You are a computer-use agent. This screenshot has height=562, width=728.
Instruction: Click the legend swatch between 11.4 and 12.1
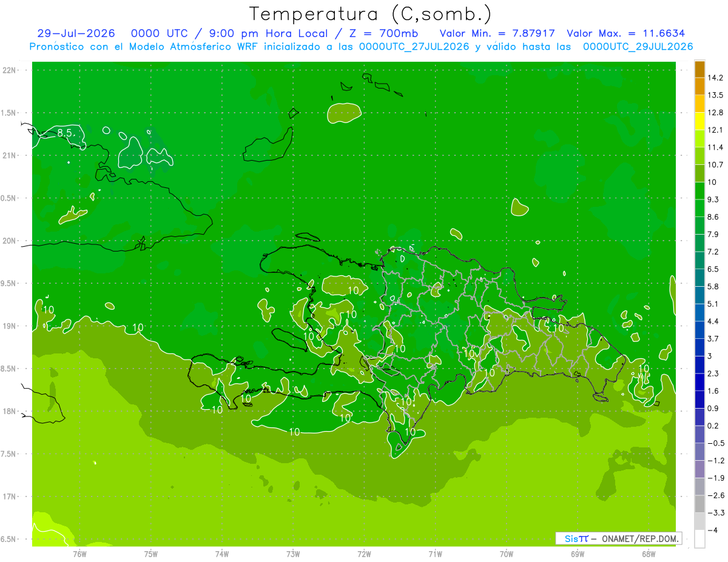[x=699, y=138]
